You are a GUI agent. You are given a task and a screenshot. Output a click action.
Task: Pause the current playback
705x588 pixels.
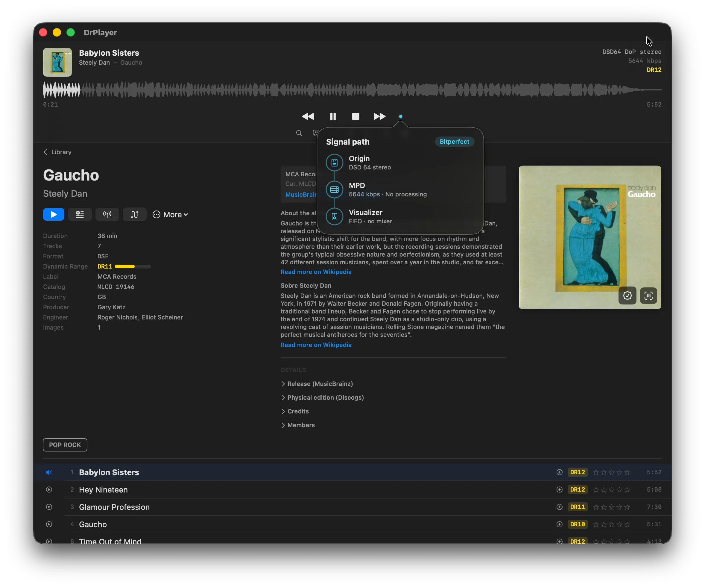[x=333, y=116]
